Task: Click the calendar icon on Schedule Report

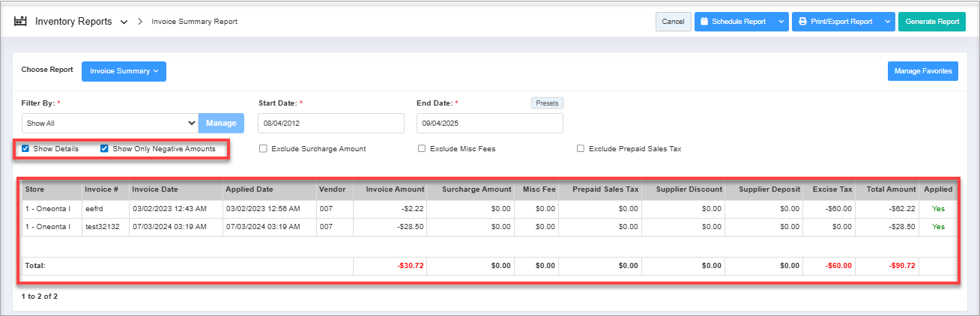Action: [704, 22]
